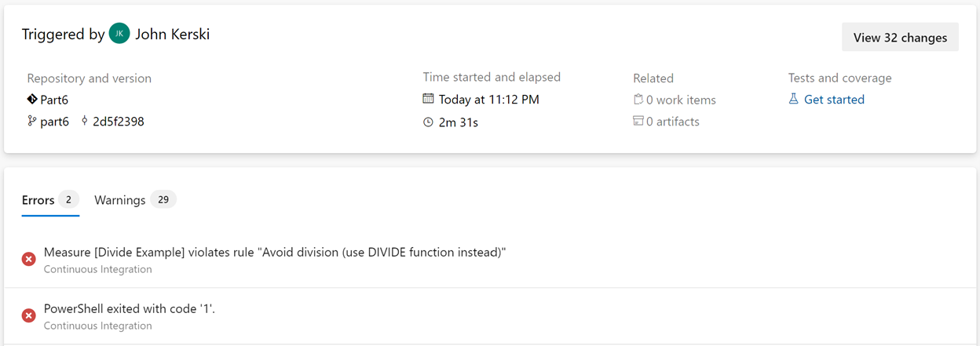Open the part6 branch link

coord(54,122)
